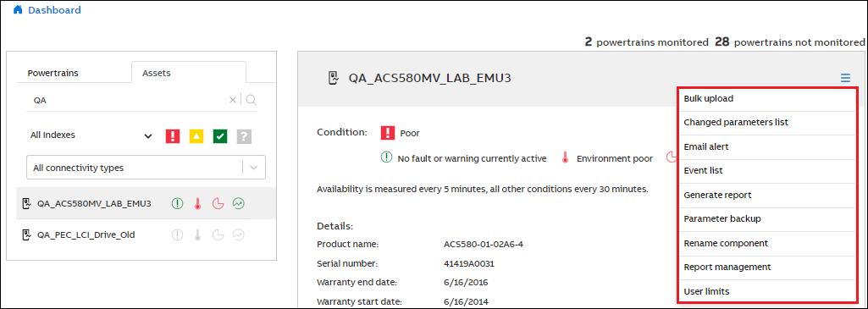The height and width of the screenshot is (309, 868).
Task: Choose Generate report in the menu
Action: [x=767, y=195]
